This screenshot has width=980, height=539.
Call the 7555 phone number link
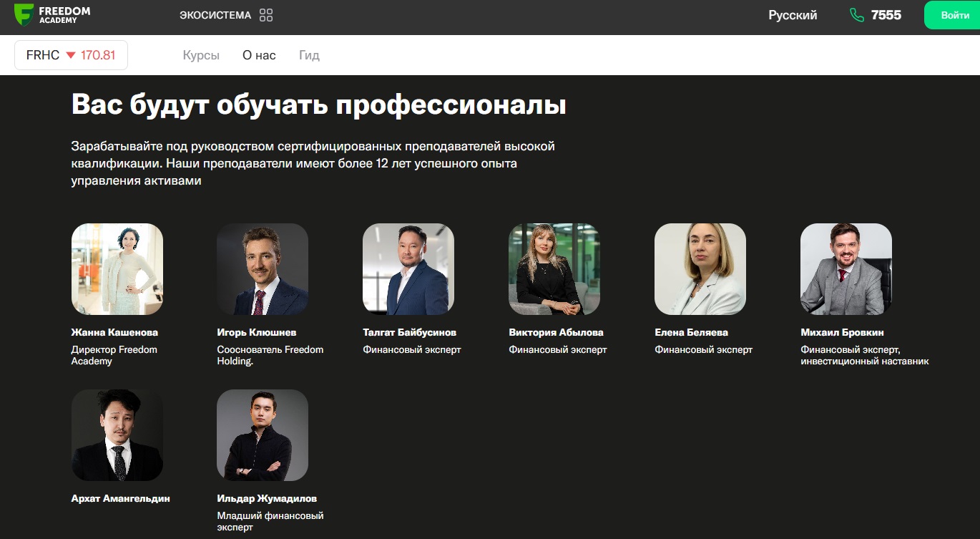coord(885,14)
